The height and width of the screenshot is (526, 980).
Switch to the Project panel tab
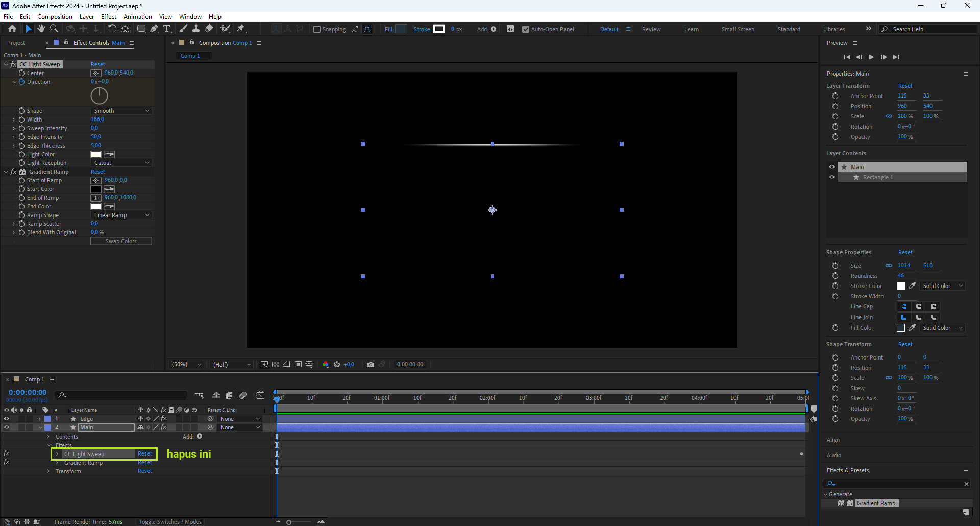(x=16, y=43)
